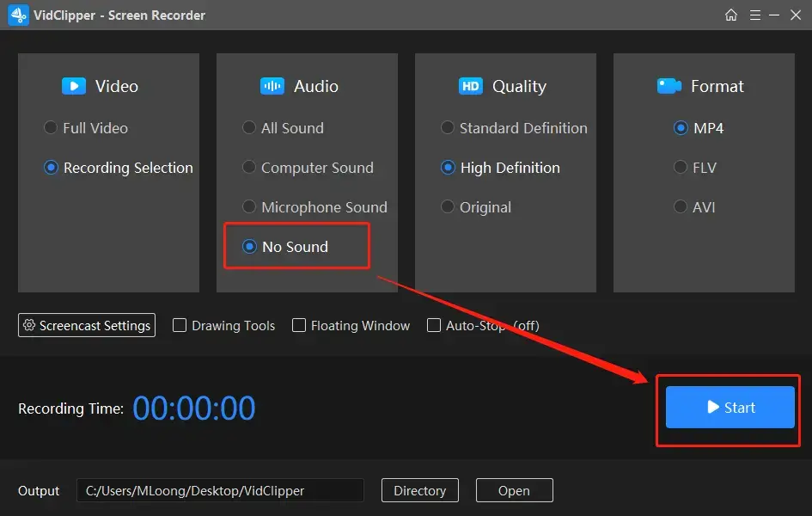Start the screen recording
The height and width of the screenshot is (516, 812).
pyautogui.click(x=730, y=407)
